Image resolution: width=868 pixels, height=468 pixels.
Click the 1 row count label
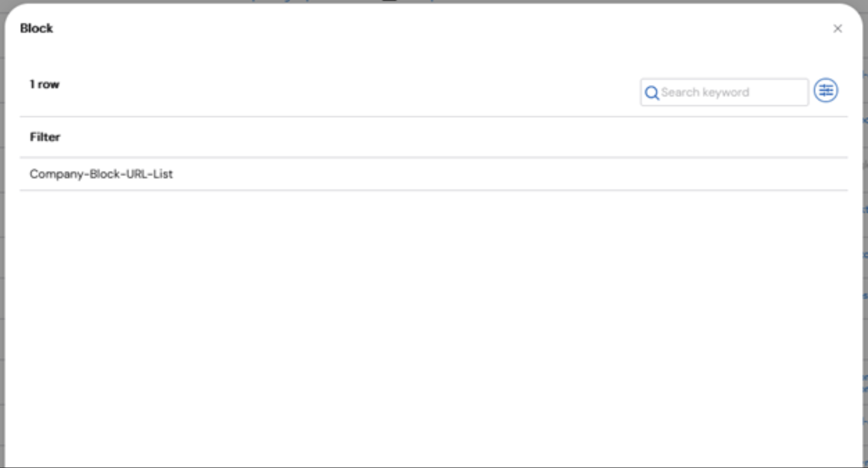(x=44, y=85)
